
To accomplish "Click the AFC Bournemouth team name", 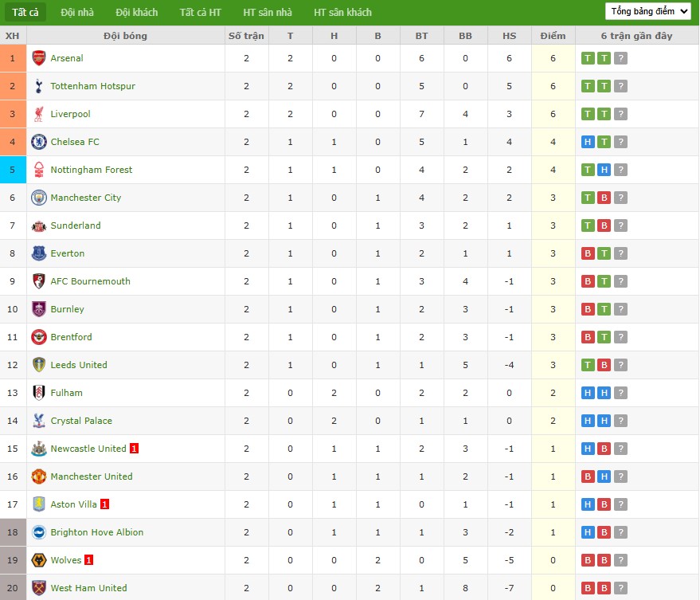I will [x=90, y=281].
